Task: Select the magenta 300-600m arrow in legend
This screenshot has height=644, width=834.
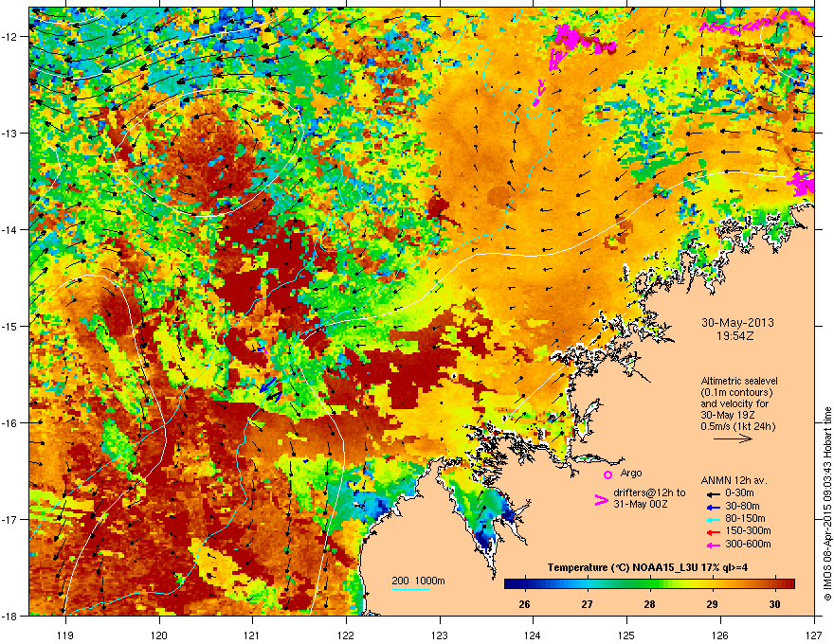Action: point(712,545)
